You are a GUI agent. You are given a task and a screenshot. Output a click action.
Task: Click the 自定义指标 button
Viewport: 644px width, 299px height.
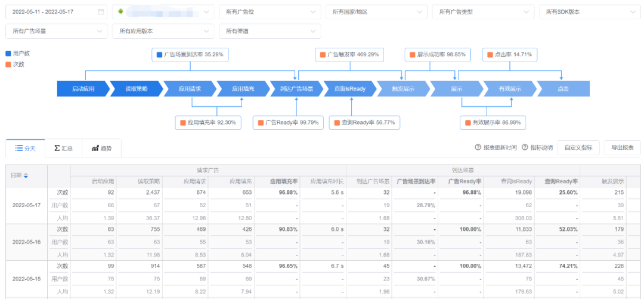(x=578, y=147)
